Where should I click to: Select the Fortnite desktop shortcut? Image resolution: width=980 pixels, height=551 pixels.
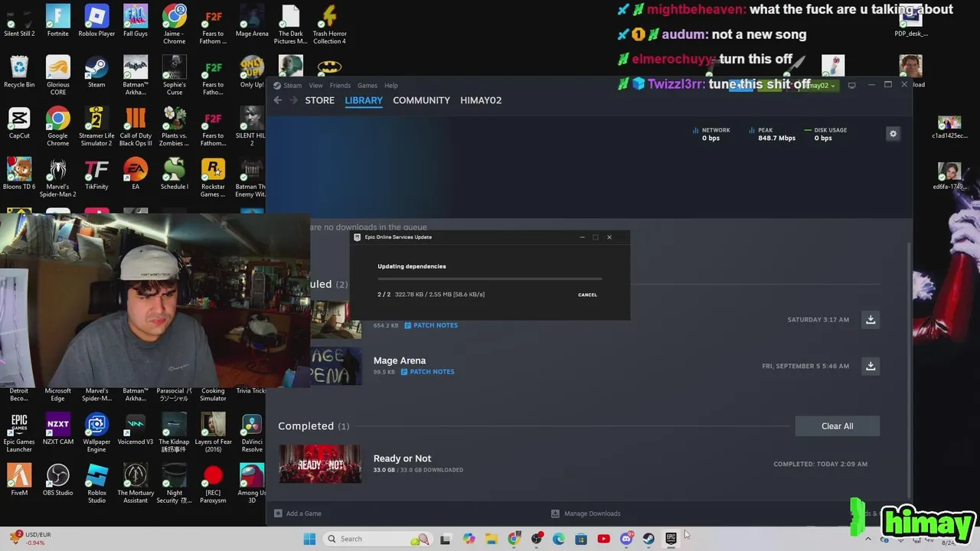pos(57,21)
